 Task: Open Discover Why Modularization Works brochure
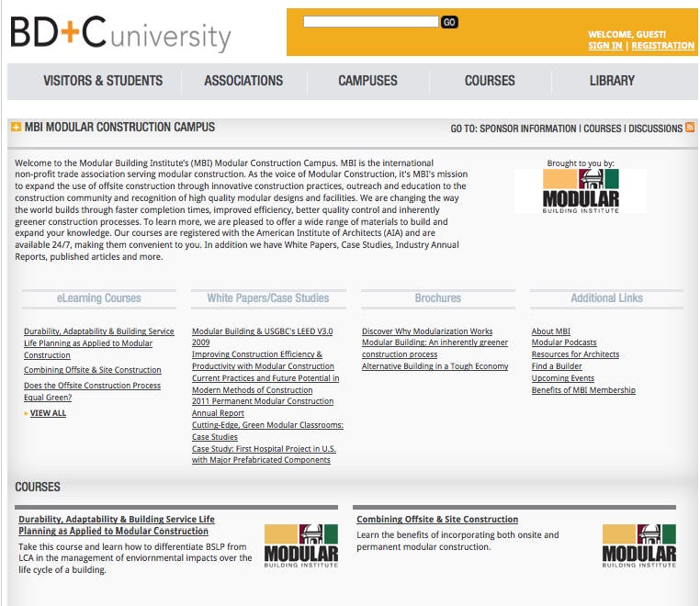point(427,331)
